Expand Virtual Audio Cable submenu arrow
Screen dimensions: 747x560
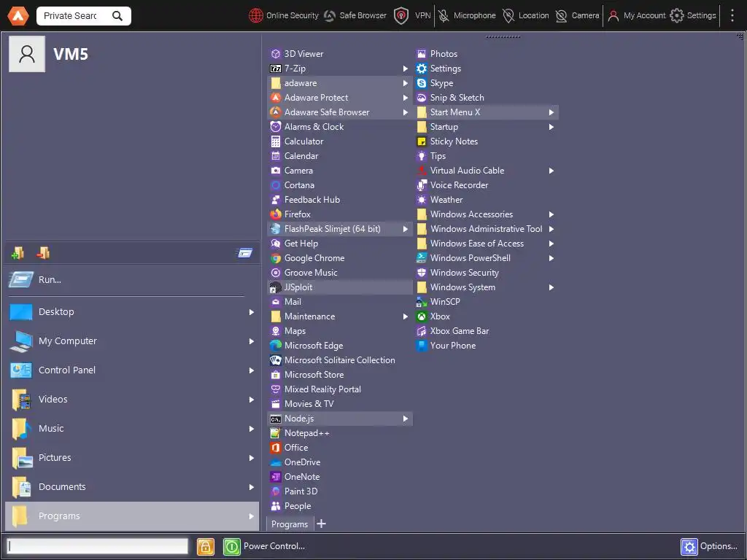pos(551,171)
